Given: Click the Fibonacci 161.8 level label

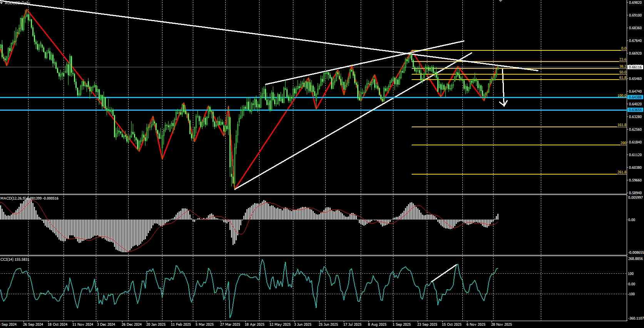Looking at the screenshot, I should (x=622, y=125).
